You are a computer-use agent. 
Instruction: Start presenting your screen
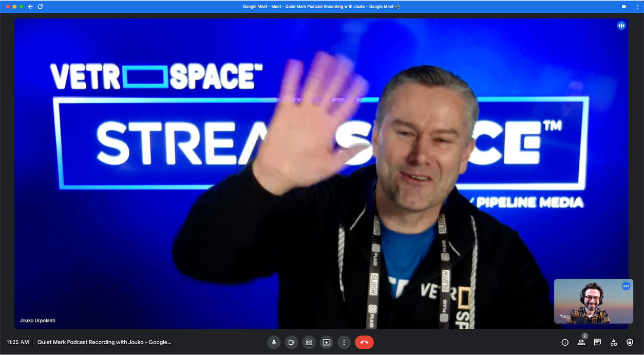pos(327,342)
